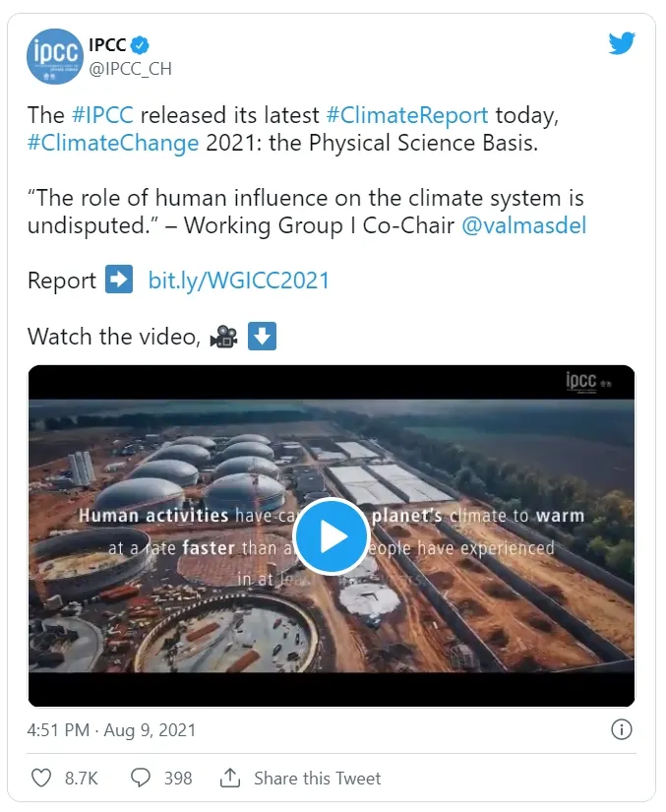
Task: Click the blue verified badge
Action: [142, 44]
